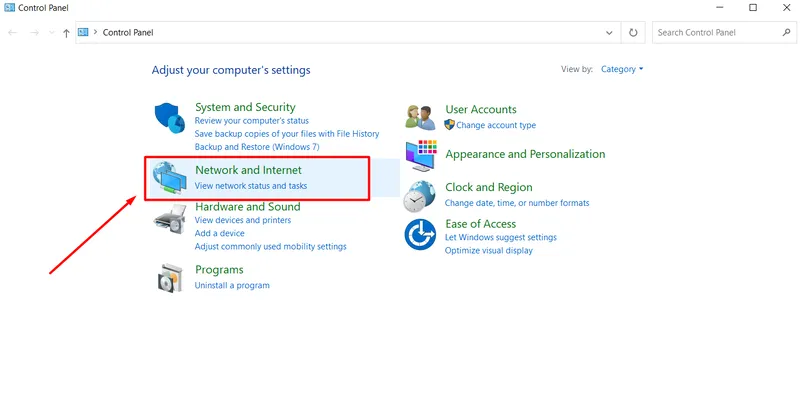Open Review your computer's status
Screen dimensions: 800x417
252,121
